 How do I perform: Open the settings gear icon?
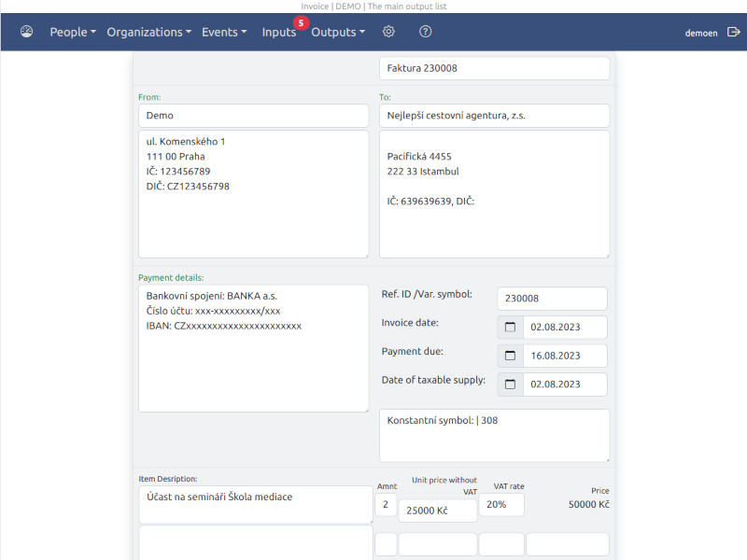(388, 32)
